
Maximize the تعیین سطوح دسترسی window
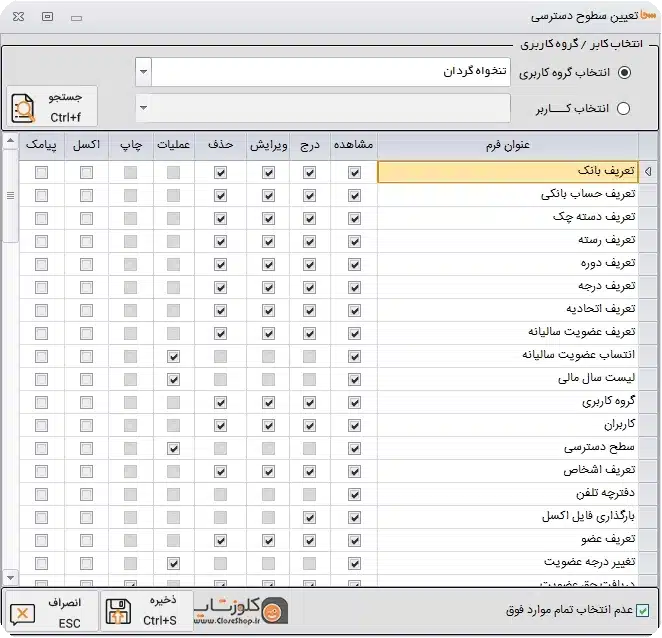[47, 16]
